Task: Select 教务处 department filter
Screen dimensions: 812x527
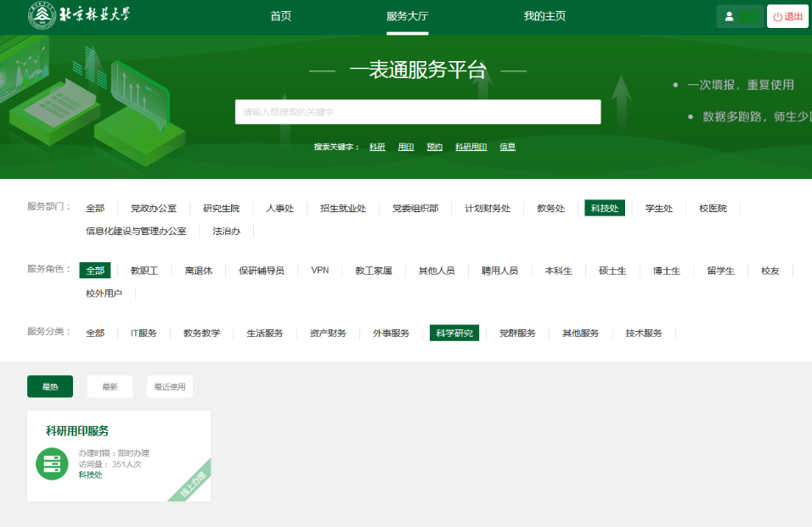Action: click(550, 208)
